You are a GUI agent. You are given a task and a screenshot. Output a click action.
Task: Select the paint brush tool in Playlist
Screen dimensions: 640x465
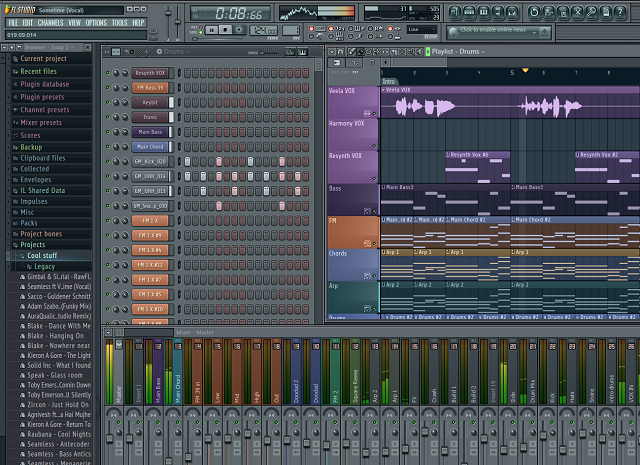pyautogui.click(x=360, y=52)
